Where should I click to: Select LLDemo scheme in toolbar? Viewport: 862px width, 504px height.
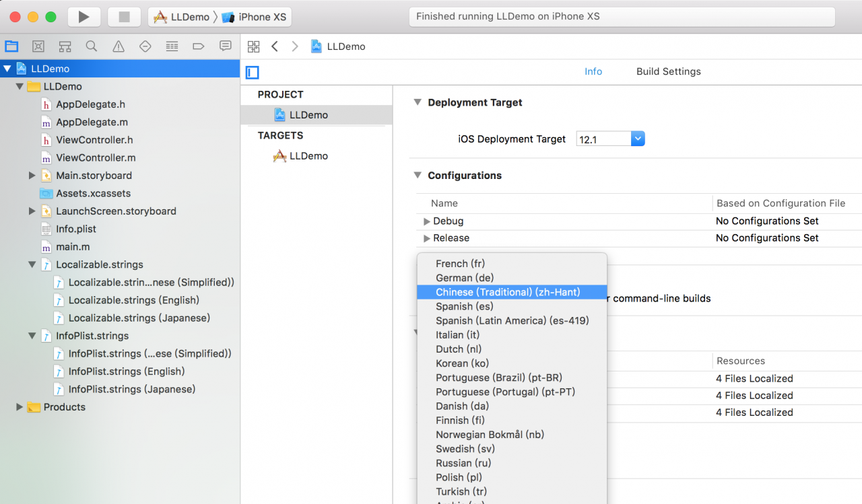coord(181,17)
